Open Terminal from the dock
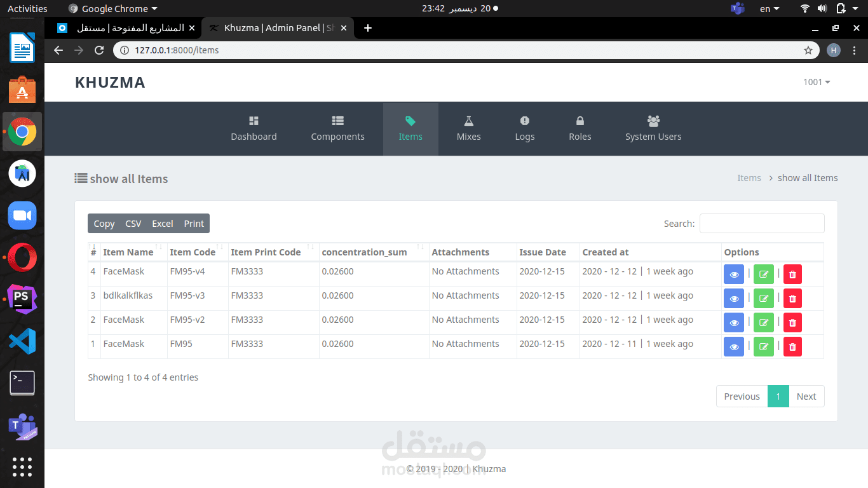This screenshot has width=868, height=488. click(22, 383)
